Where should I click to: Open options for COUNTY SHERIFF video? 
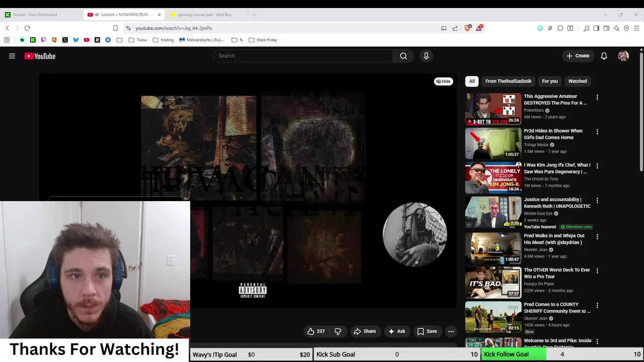click(597, 305)
